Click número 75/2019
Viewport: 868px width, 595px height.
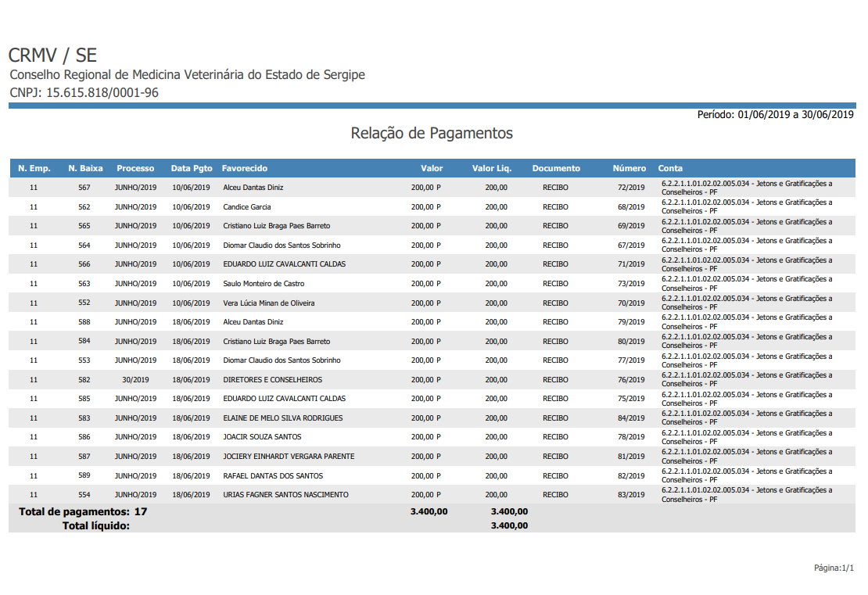click(x=632, y=399)
